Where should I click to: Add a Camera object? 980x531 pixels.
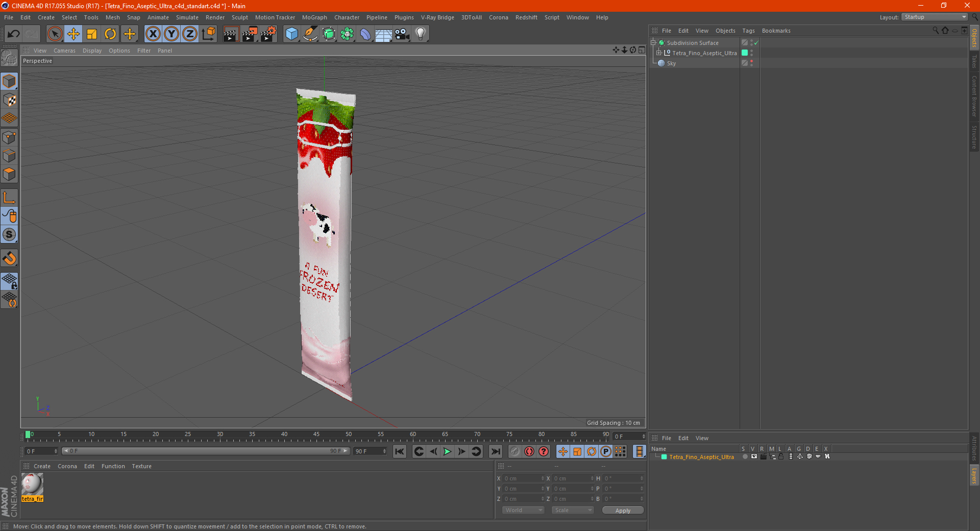(x=402, y=34)
